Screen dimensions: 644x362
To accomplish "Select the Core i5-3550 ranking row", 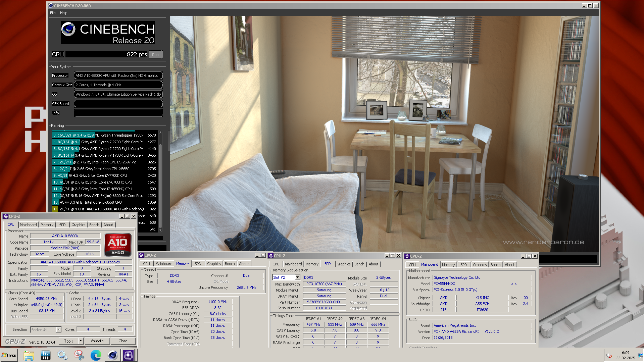I will point(104,202).
